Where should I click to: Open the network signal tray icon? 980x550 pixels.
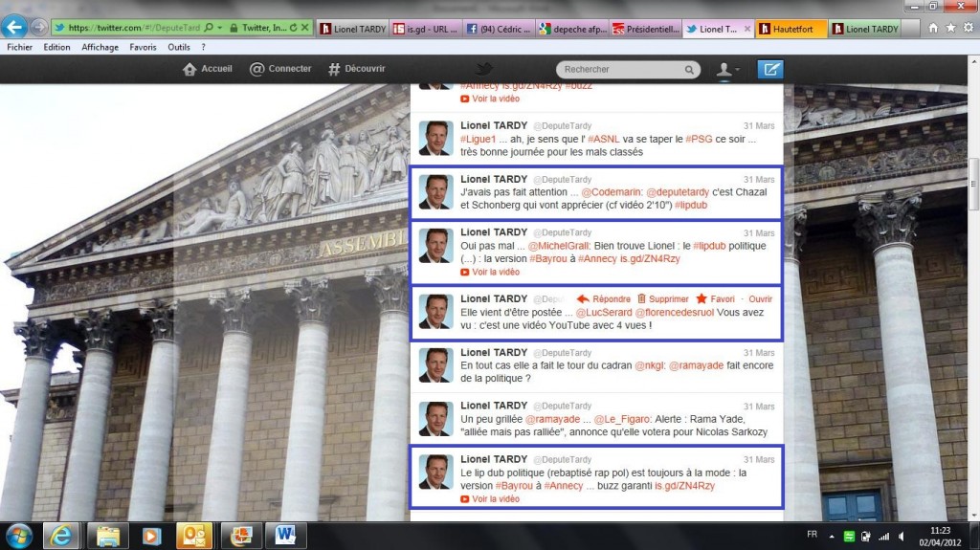(883, 537)
